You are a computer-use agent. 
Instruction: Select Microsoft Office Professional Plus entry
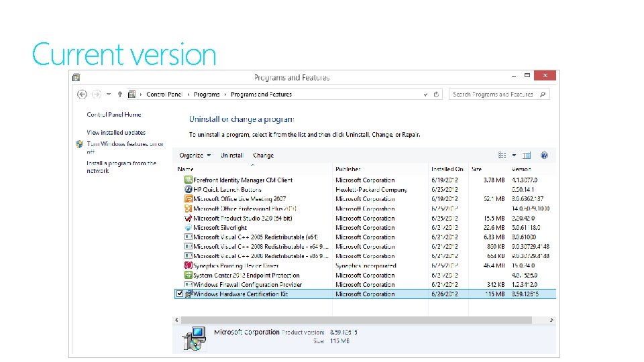(244, 208)
